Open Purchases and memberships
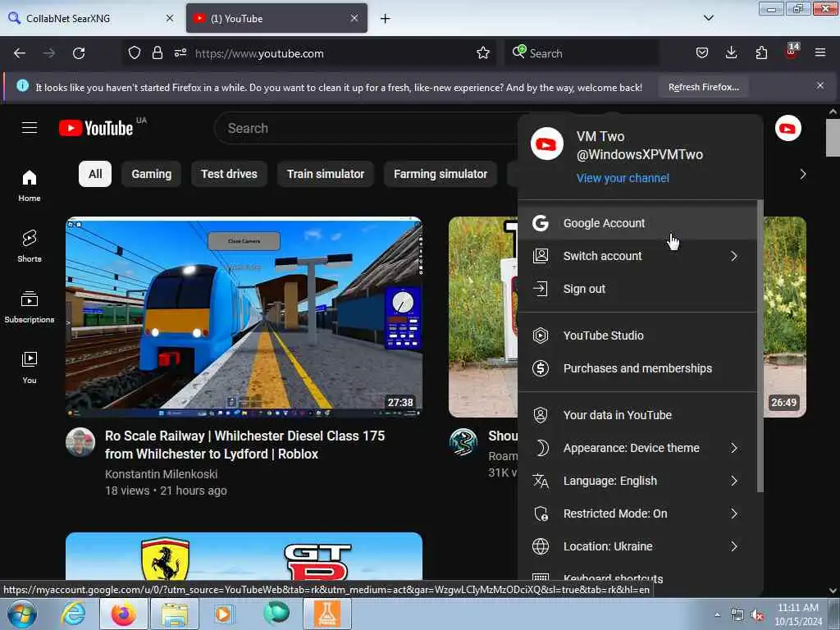840x630 pixels. (637, 368)
